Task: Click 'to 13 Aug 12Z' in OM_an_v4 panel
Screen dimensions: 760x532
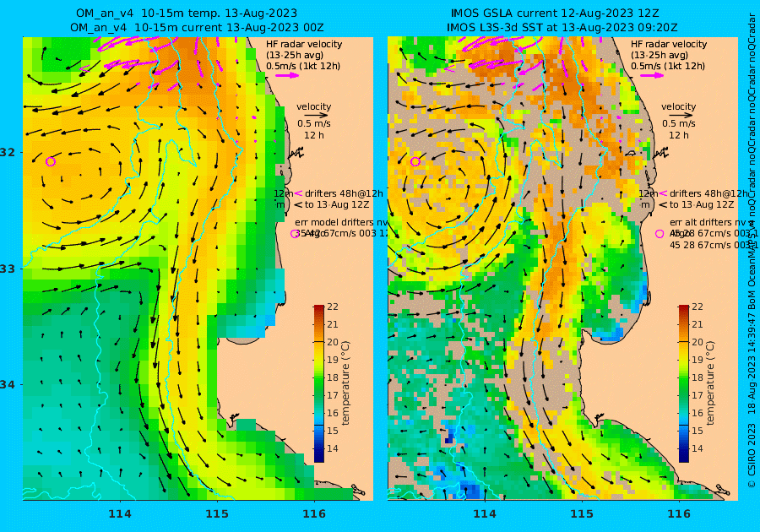Action: (x=337, y=204)
